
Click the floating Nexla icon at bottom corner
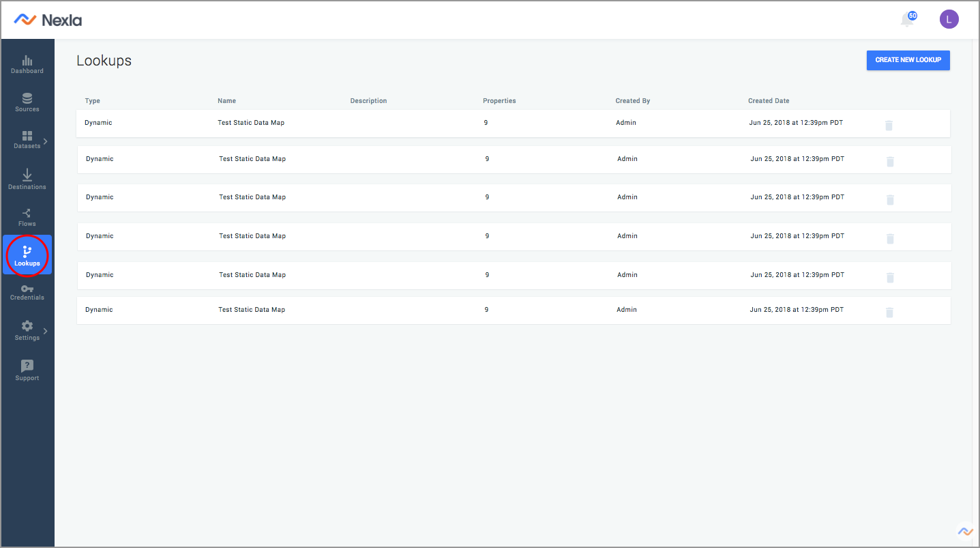(x=965, y=531)
